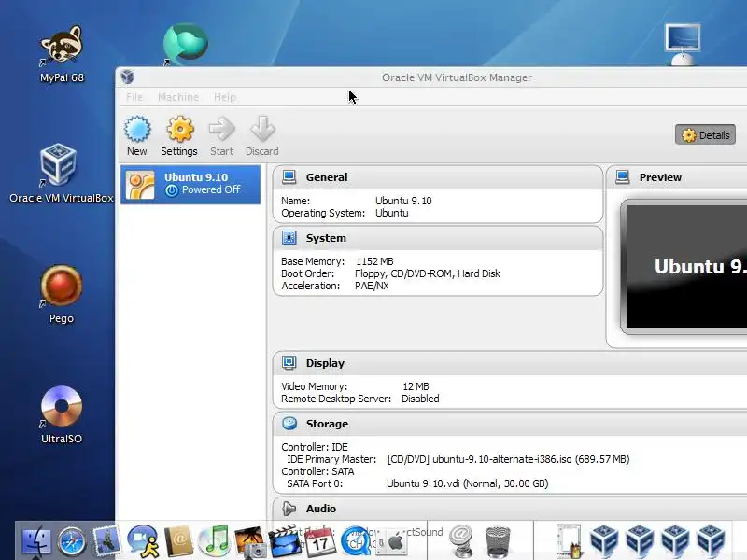The height and width of the screenshot is (560, 747).
Task: Open iChat icon in dock
Action: pos(143,541)
